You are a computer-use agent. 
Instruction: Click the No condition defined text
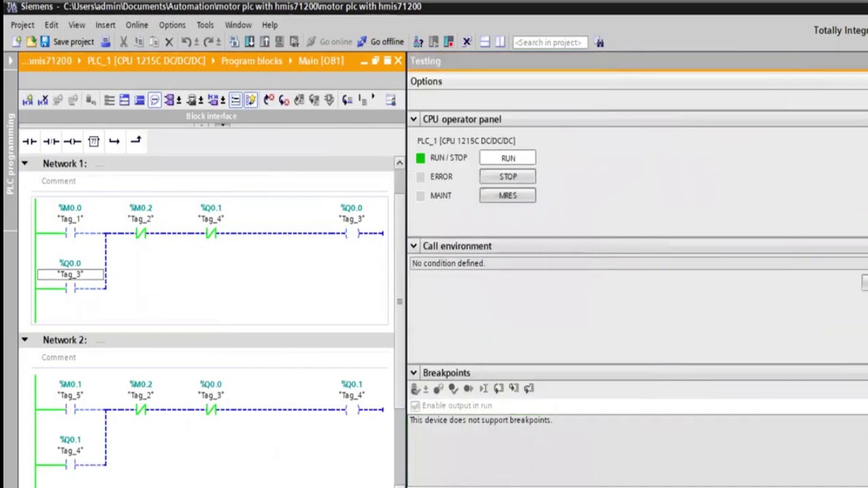click(x=448, y=263)
